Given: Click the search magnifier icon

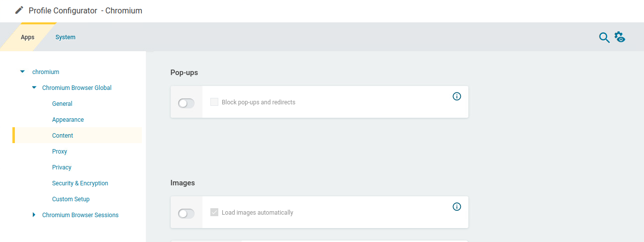Looking at the screenshot, I should point(604,38).
